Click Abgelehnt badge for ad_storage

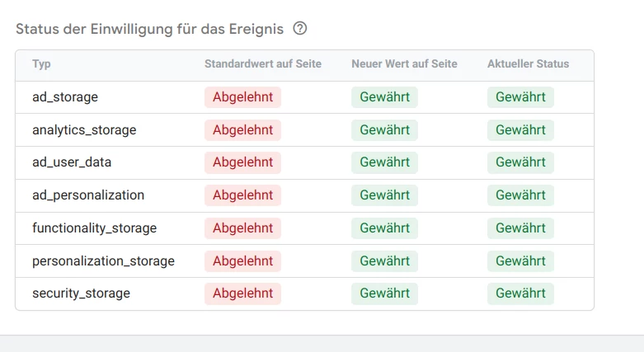242,97
